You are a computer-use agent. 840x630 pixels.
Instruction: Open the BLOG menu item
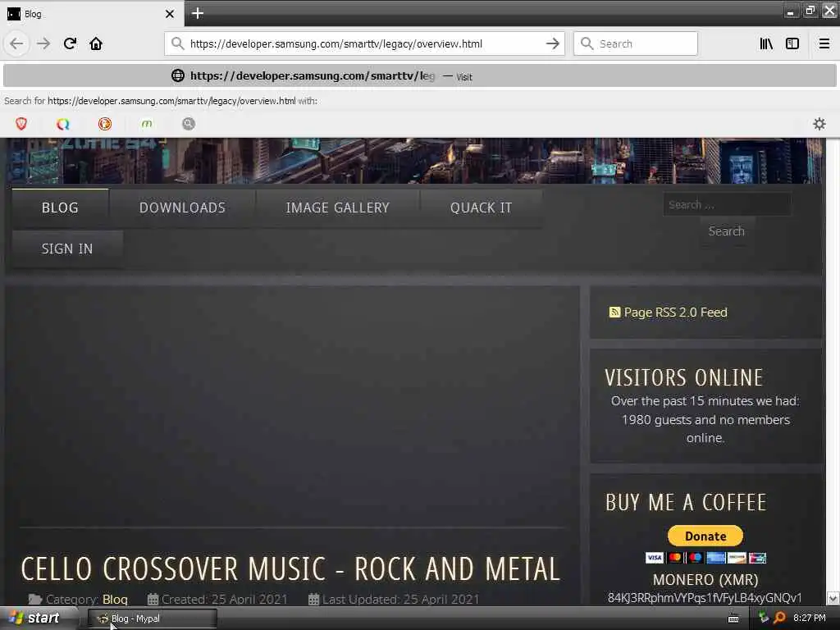(x=60, y=208)
